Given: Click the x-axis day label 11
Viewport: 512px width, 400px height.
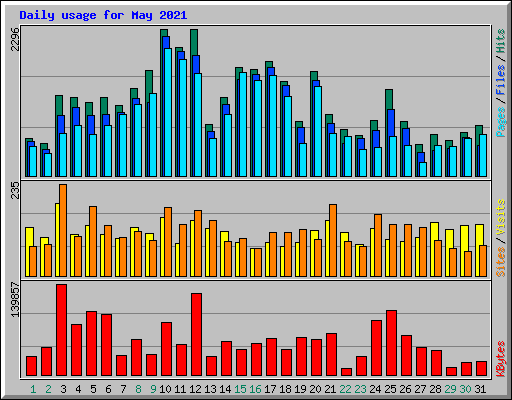Looking at the screenshot, I should pyautogui.click(x=180, y=389).
